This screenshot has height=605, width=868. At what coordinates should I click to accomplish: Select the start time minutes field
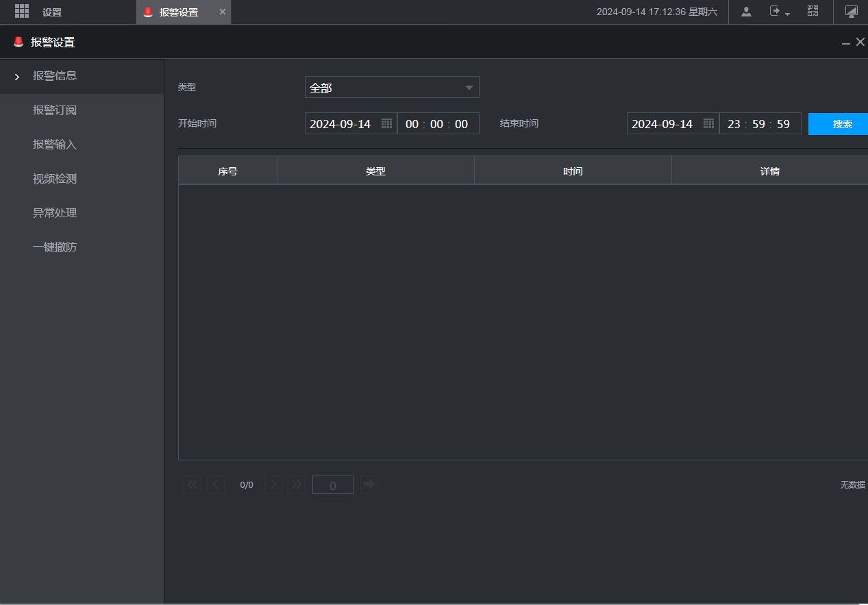(436, 124)
